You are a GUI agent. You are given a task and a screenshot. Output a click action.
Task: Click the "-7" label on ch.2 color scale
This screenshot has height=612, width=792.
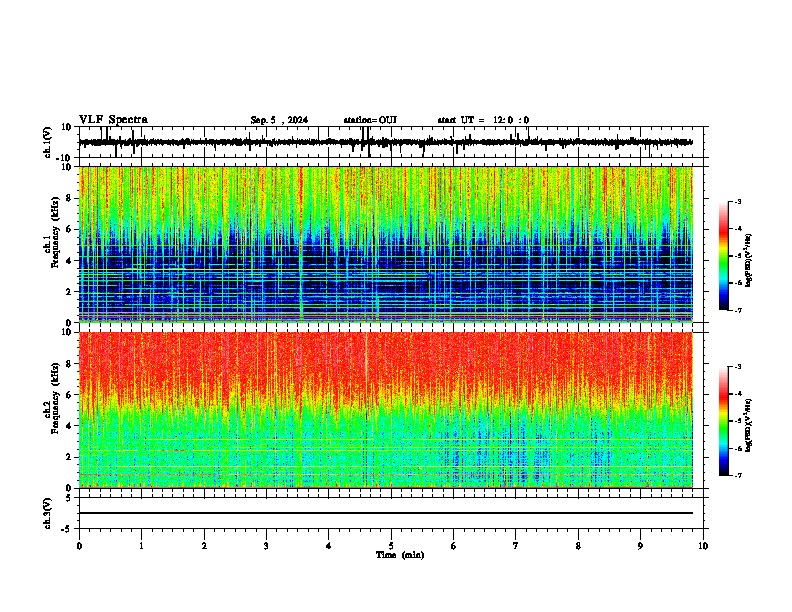coord(737,475)
